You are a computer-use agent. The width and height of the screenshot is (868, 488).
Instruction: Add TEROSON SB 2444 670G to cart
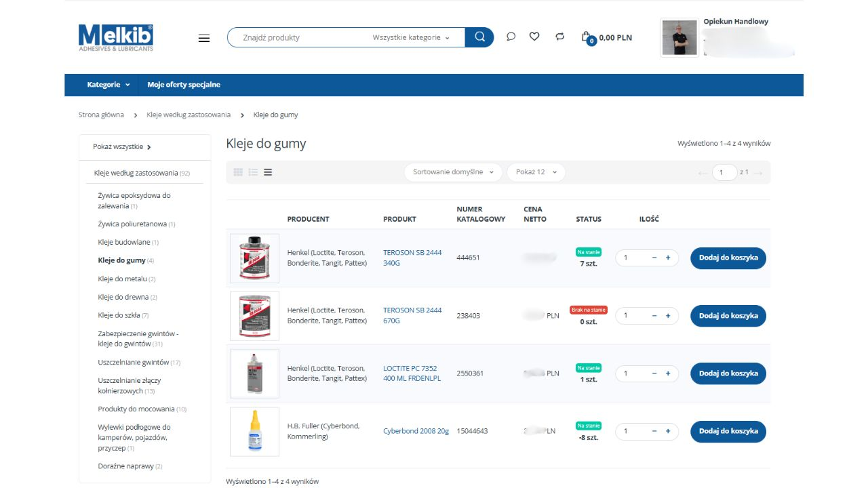[x=728, y=316]
